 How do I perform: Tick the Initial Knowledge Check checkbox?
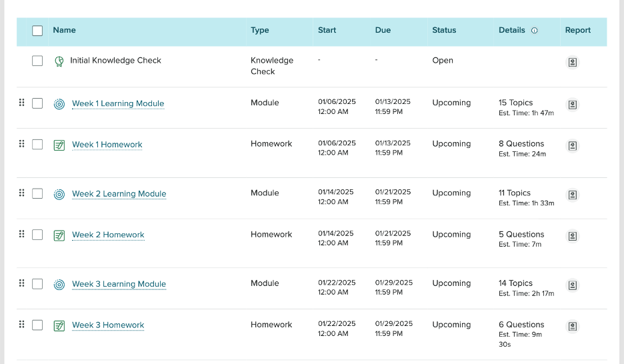coord(37,61)
